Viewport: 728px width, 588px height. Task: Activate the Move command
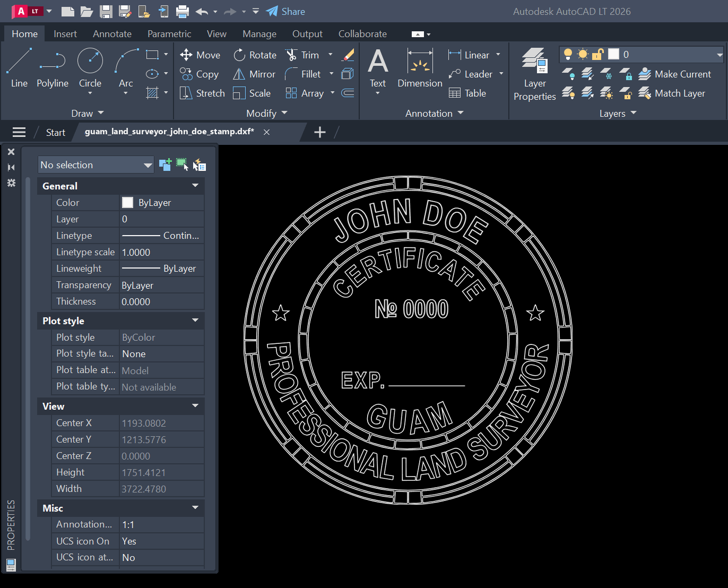point(200,55)
